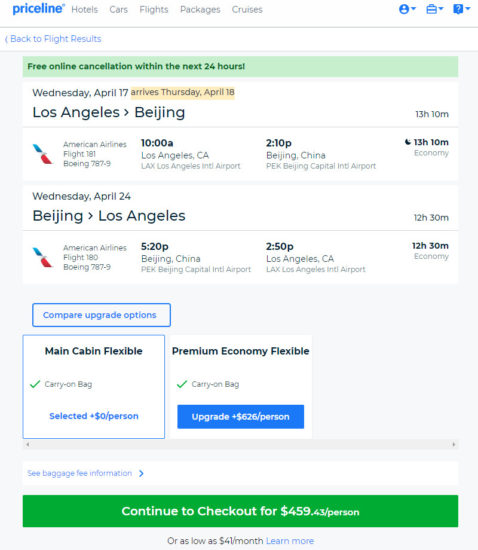Image resolution: width=478 pixels, height=550 pixels.
Task: Click the American Airlines logo for Flight 180
Action: (42, 257)
